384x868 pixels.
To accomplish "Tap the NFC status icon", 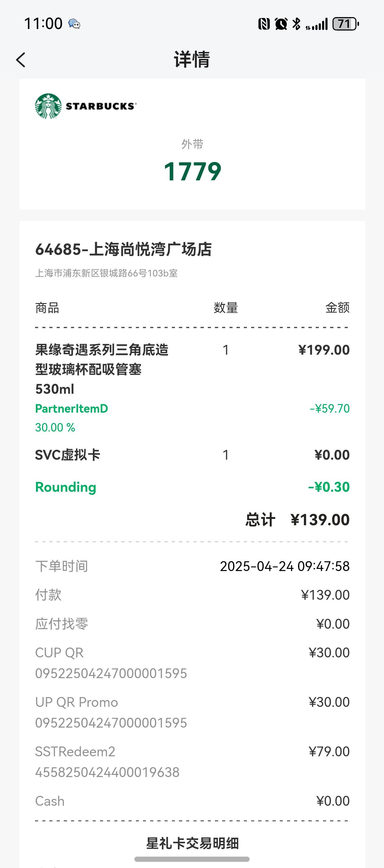I will [x=264, y=24].
